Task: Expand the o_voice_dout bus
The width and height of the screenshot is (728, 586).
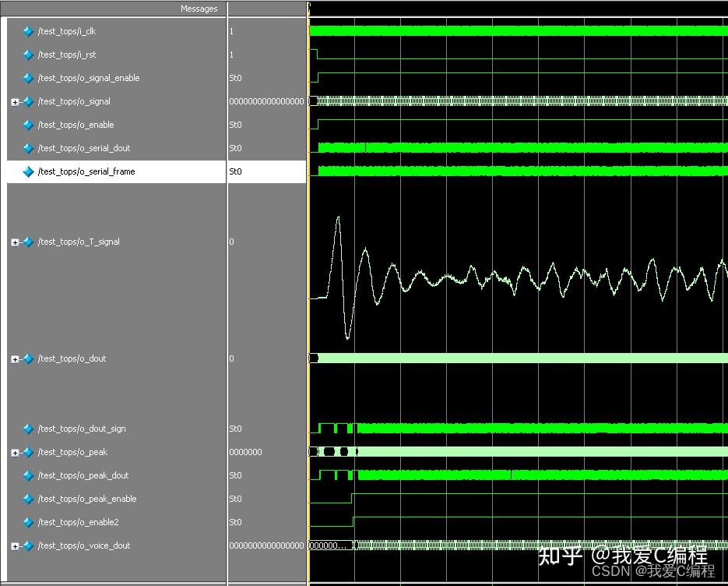Action: (x=15, y=546)
